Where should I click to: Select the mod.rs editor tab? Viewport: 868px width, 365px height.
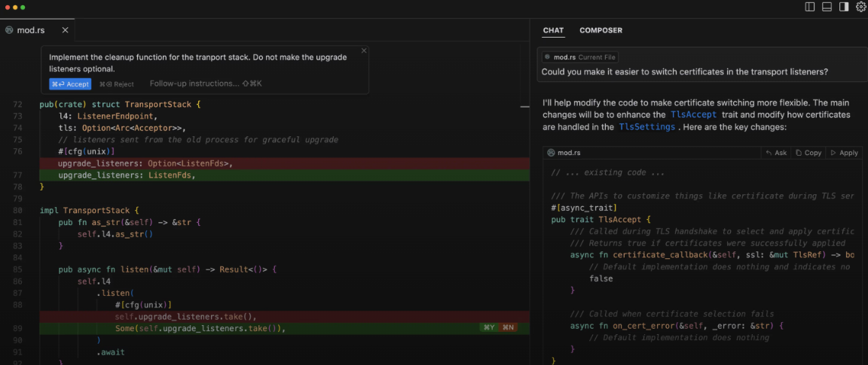pyautogui.click(x=36, y=30)
